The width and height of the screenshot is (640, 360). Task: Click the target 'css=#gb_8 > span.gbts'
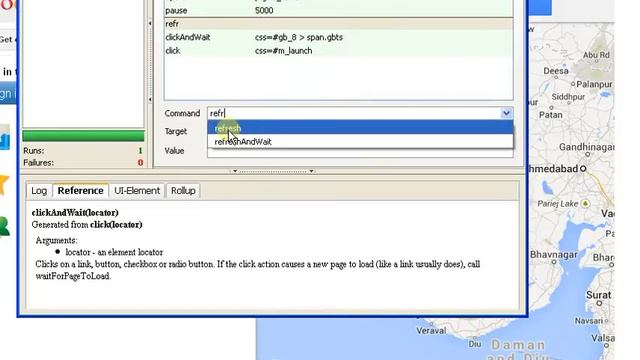[x=299, y=37]
